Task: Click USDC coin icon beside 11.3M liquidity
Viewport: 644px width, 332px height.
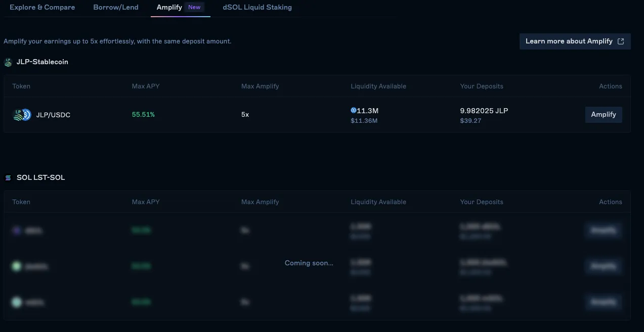Action: [354, 110]
